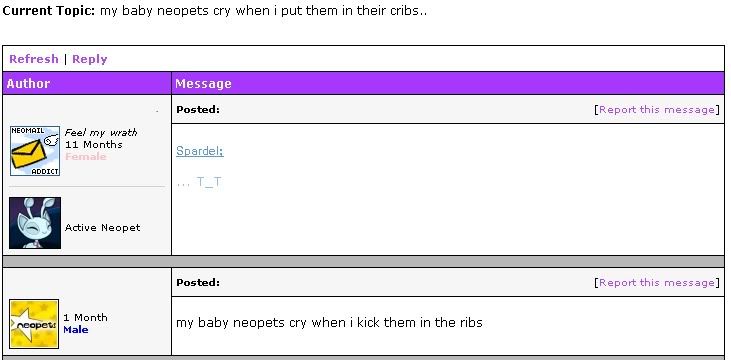Click the pink Female gender label

[x=86, y=157]
